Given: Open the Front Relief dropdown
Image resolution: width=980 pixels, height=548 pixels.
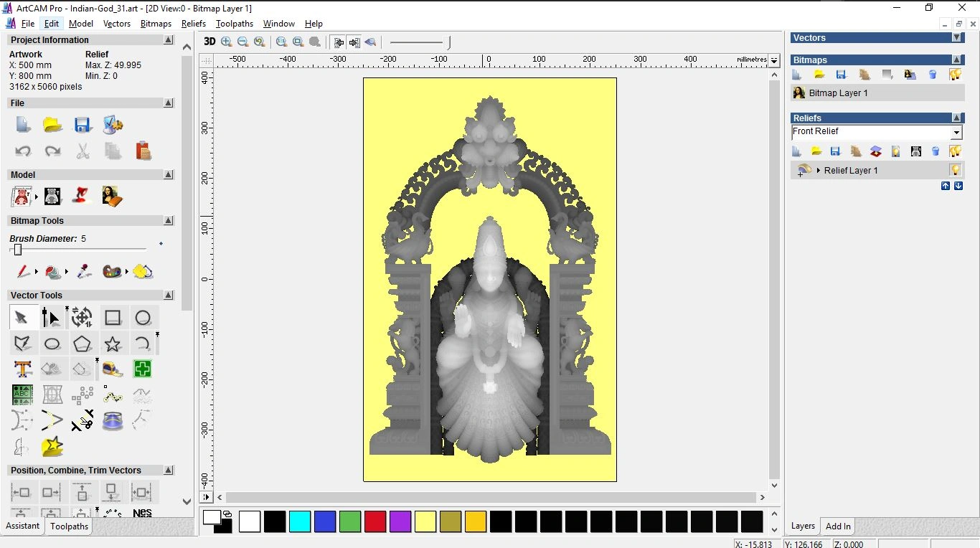Looking at the screenshot, I should coord(956,132).
